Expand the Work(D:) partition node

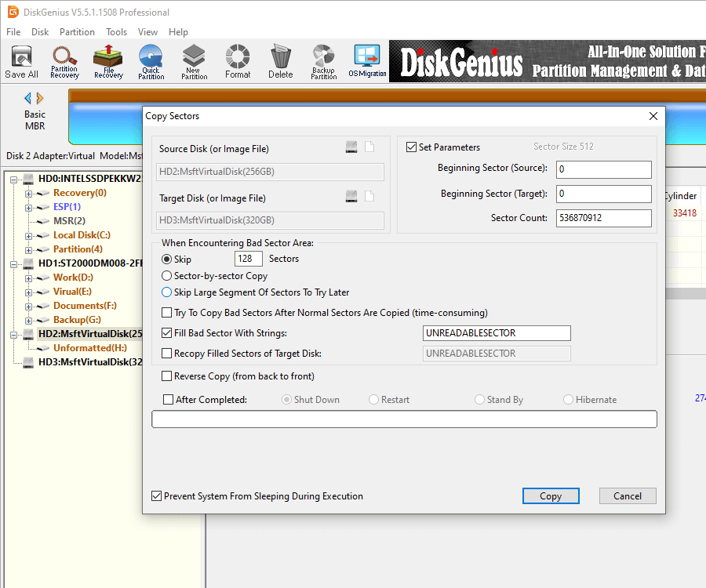(x=28, y=278)
